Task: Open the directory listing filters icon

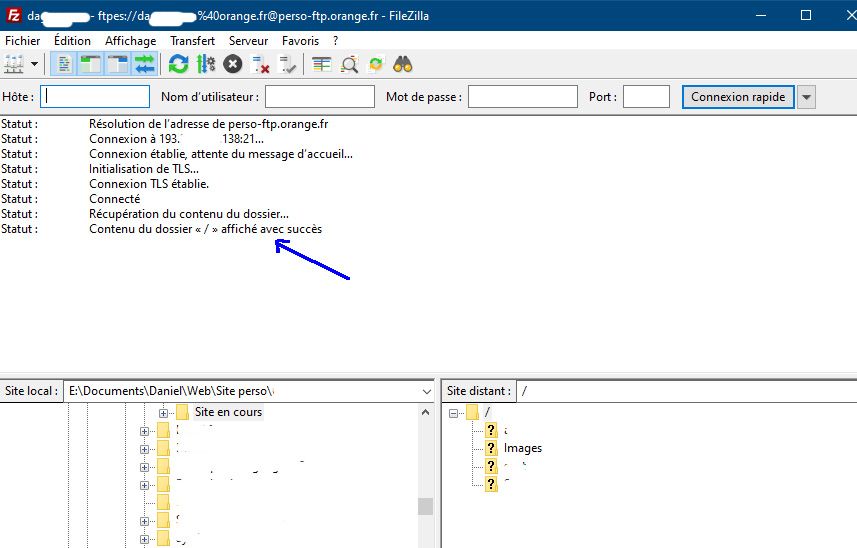Action: pyautogui.click(x=321, y=64)
